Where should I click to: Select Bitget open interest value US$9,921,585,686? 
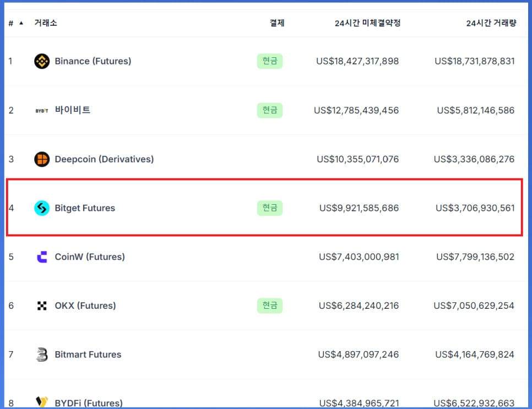pyautogui.click(x=359, y=208)
